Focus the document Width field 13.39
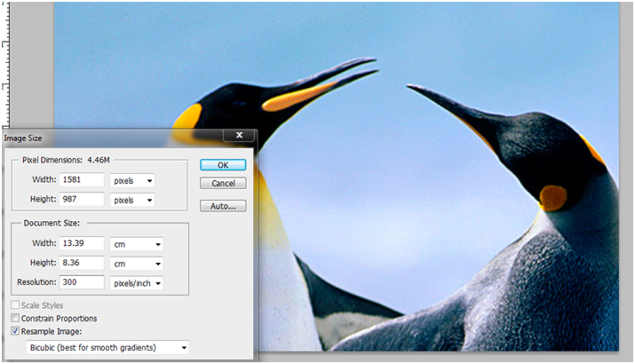635x364 pixels. [82, 243]
